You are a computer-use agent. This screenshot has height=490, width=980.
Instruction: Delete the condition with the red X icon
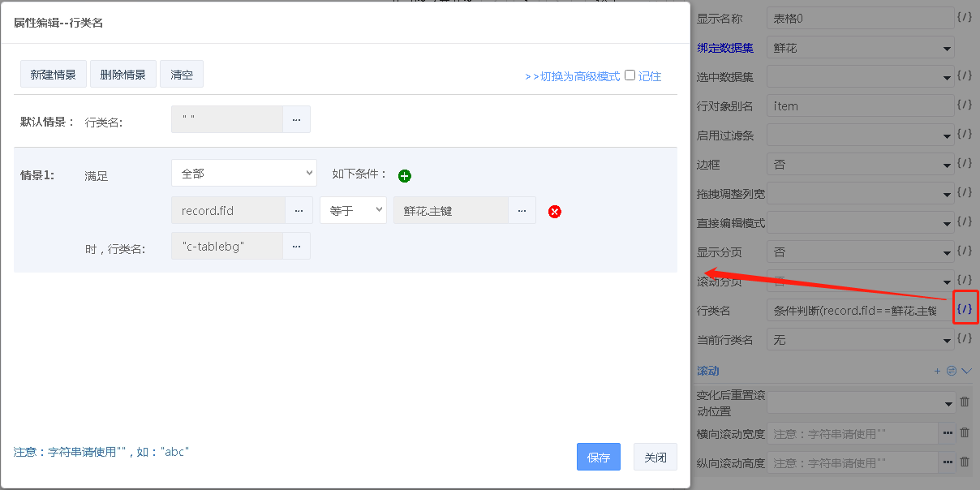[x=555, y=212]
